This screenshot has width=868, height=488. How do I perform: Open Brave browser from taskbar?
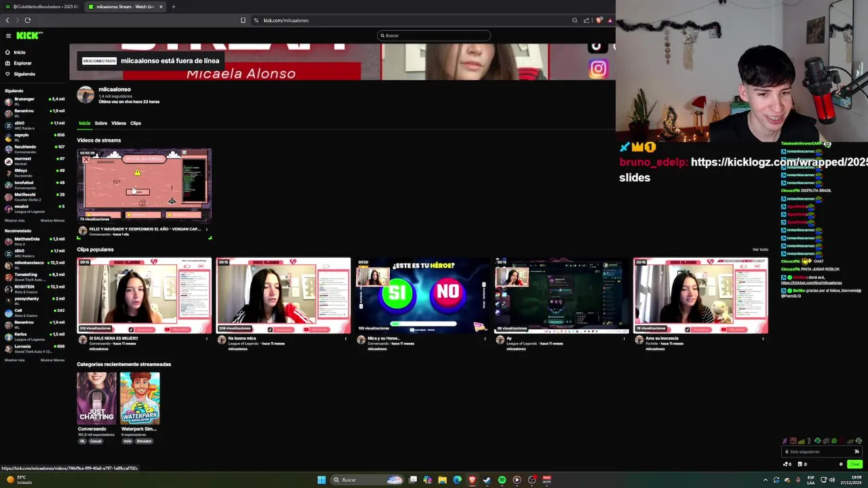pyautogui.click(x=472, y=480)
